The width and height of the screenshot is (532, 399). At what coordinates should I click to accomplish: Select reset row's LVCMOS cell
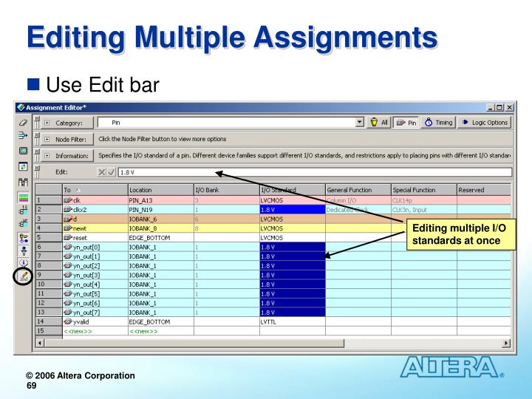pyautogui.click(x=293, y=238)
